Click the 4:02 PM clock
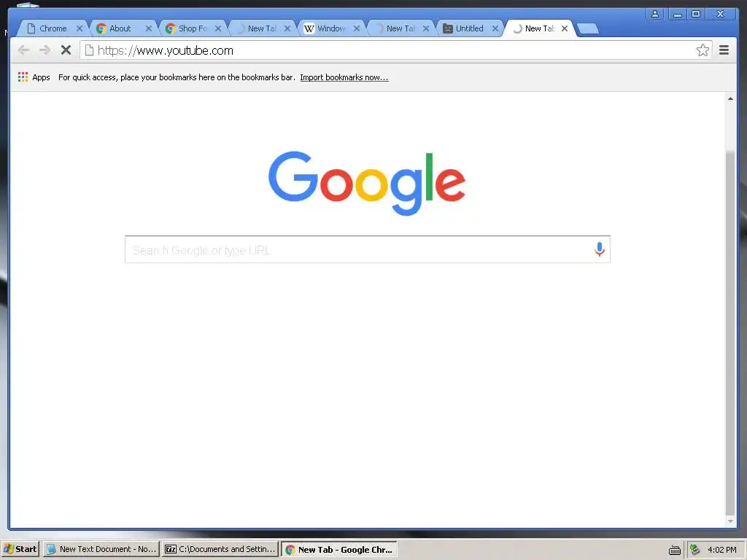The width and height of the screenshot is (747, 560). click(x=721, y=550)
